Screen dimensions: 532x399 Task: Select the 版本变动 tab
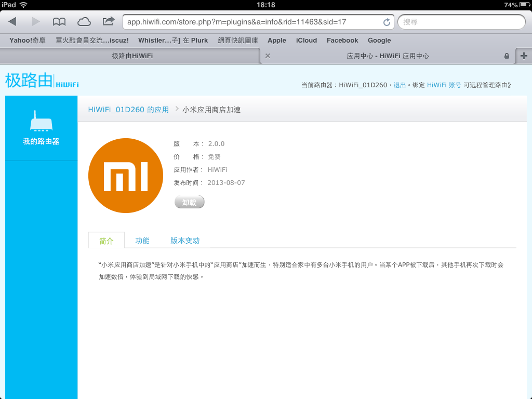185,241
